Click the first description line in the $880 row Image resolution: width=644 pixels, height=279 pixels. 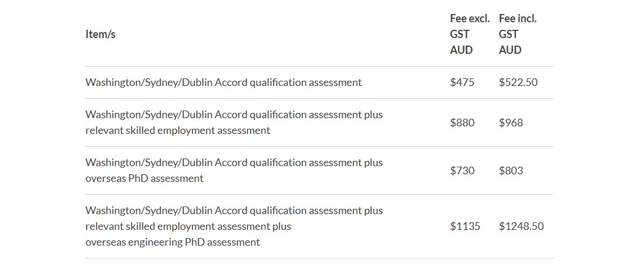234,115
